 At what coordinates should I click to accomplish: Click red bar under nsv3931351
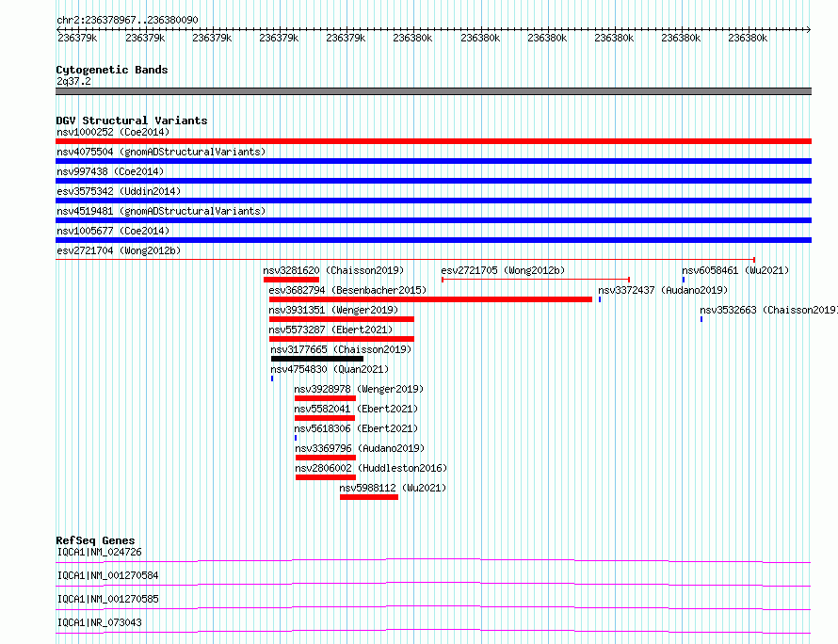342,319
